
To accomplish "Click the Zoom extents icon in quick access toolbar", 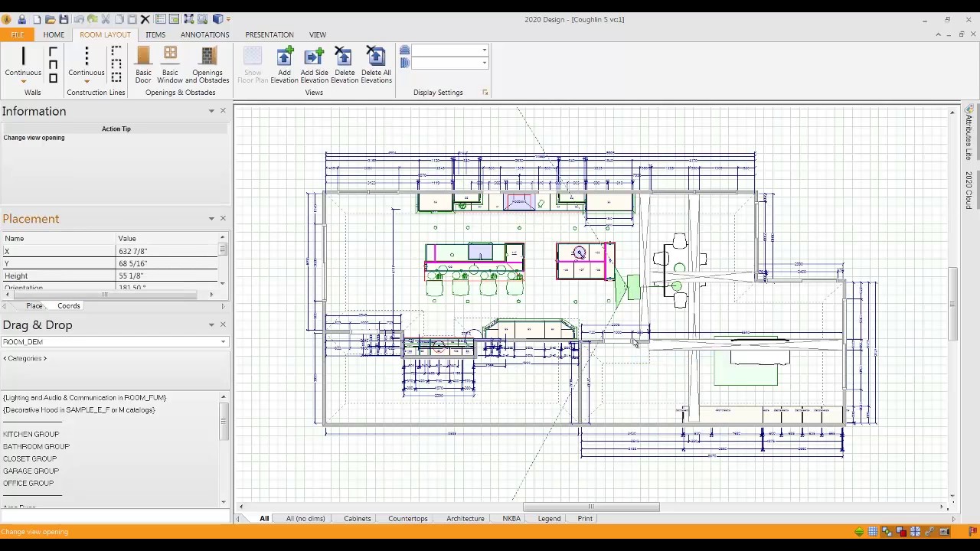I will point(188,19).
